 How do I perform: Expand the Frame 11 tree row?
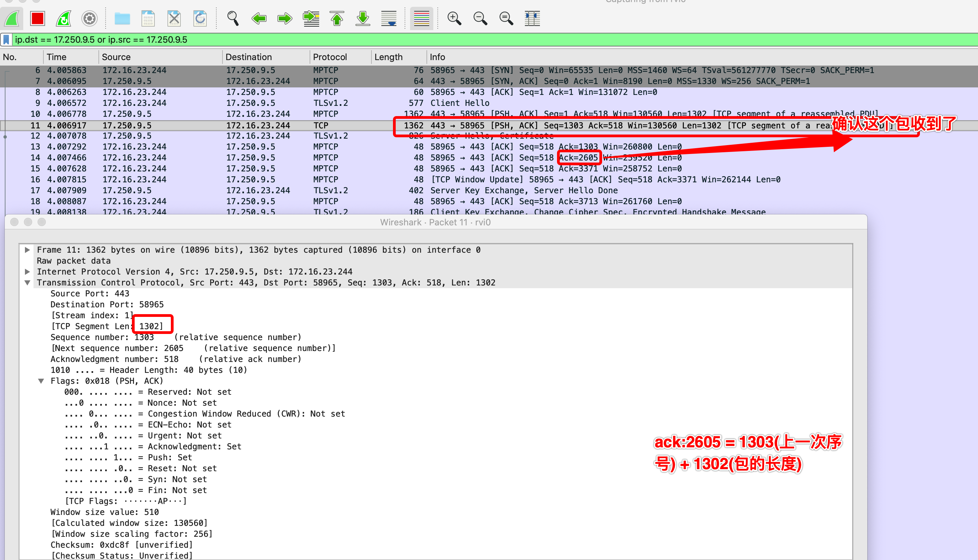(x=27, y=250)
